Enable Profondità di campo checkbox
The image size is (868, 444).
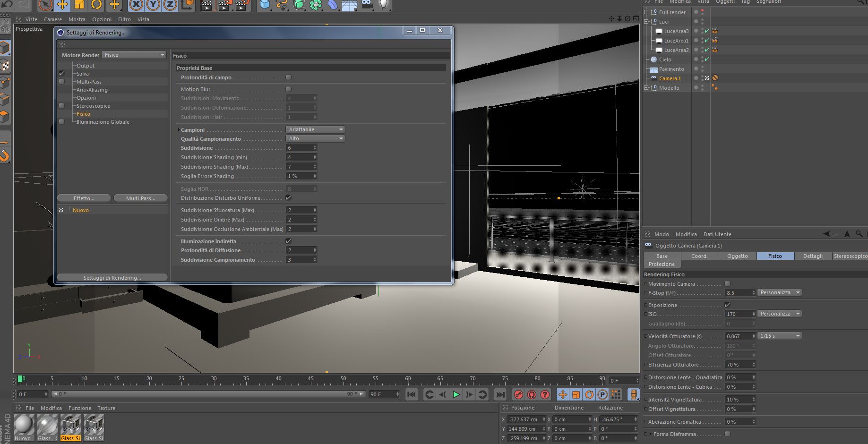tap(288, 77)
